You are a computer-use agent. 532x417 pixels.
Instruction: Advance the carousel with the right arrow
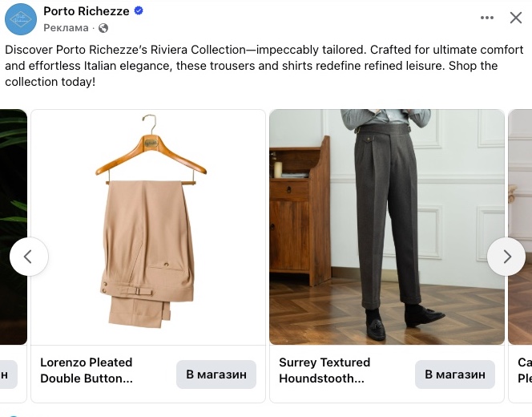[x=506, y=257]
